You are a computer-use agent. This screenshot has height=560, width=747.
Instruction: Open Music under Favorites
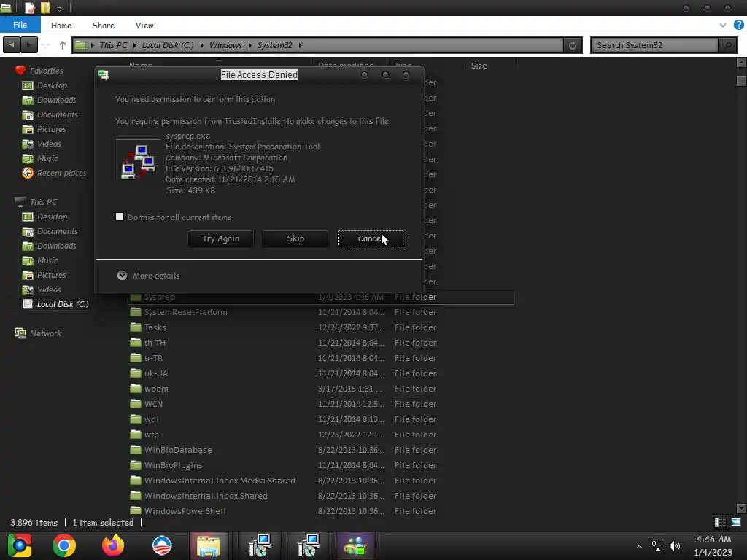point(47,158)
